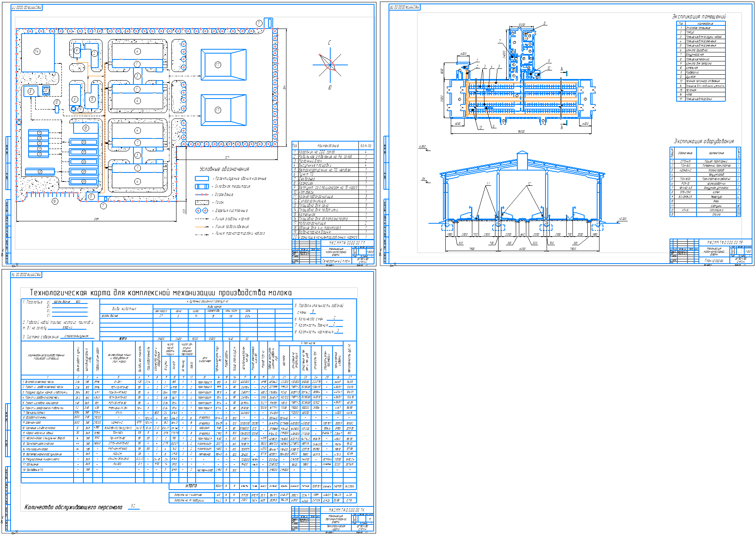Select room row 'Душевая'
756x535 pixels.
(x=701, y=77)
